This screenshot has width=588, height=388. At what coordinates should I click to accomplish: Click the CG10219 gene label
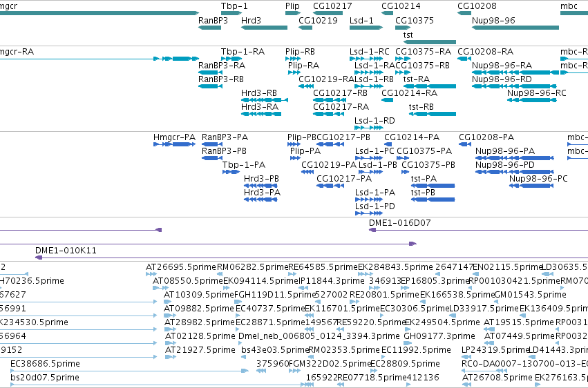click(x=318, y=20)
